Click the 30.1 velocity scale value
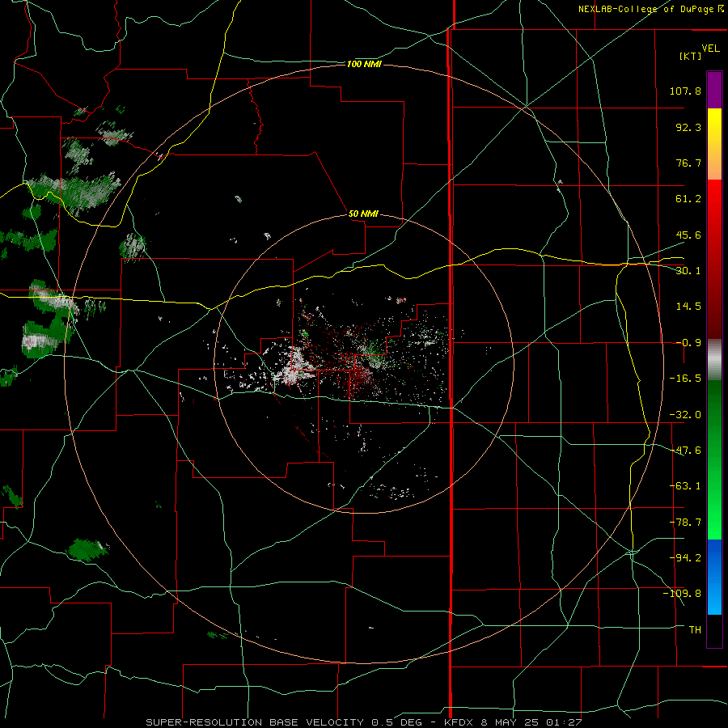 (x=688, y=271)
